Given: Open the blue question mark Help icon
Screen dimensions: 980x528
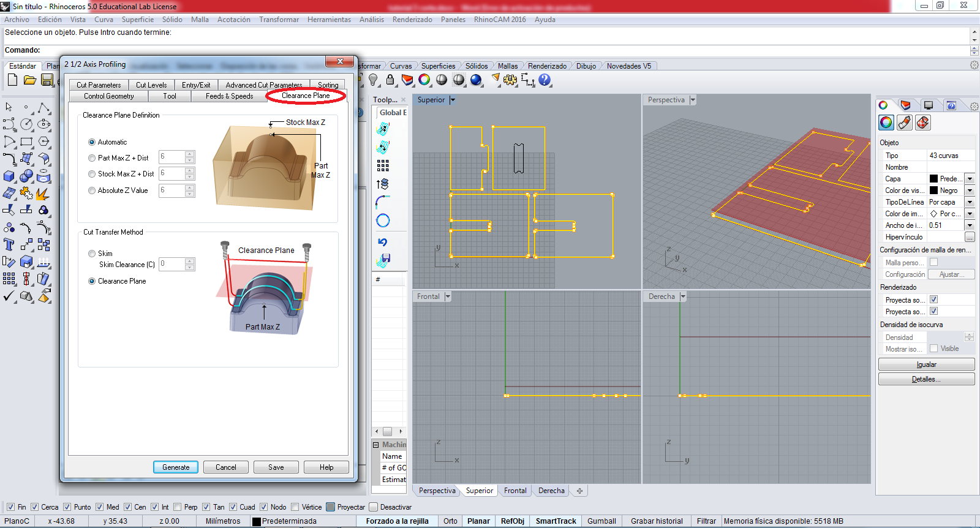Looking at the screenshot, I should click(x=545, y=80).
